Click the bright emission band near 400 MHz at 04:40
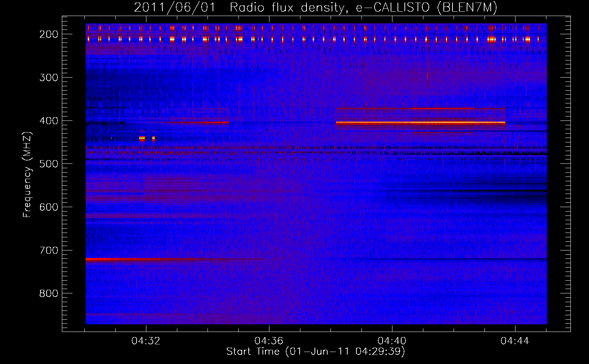 click(x=420, y=123)
